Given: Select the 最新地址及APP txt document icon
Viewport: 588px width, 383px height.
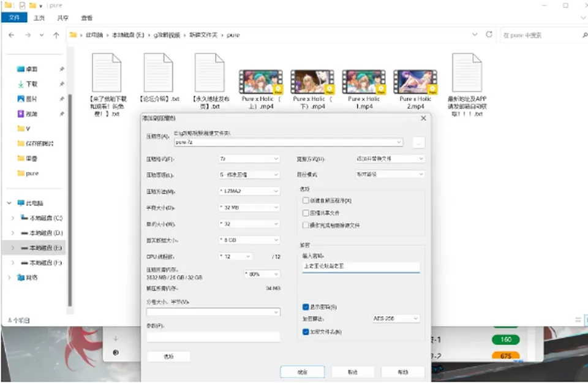Looking at the screenshot, I should coord(467,72).
